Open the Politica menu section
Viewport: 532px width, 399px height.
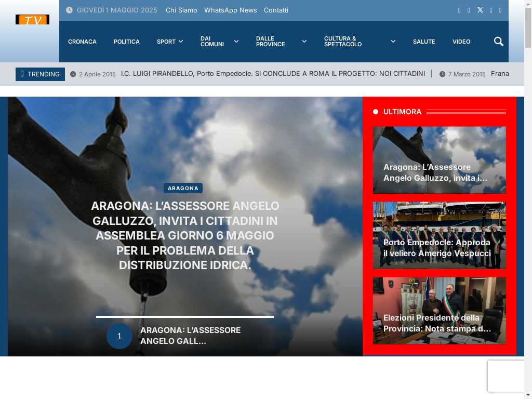pyautogui.click(x=127, y=42)
